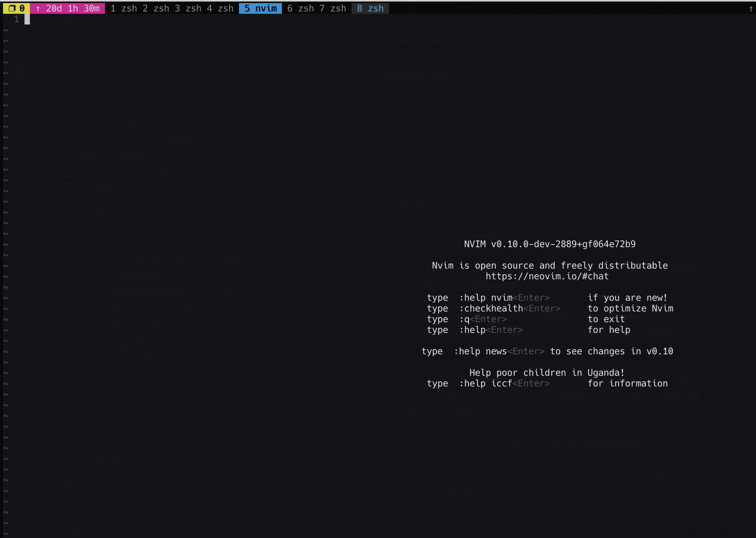The height and width of the screenshot is (538, 756).
Task: Select tmux window 4 zsh
Action: 220,8
